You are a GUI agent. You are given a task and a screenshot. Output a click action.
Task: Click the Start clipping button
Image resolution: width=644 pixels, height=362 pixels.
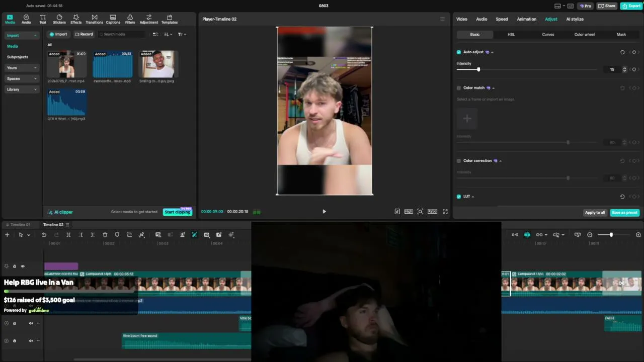178,212
